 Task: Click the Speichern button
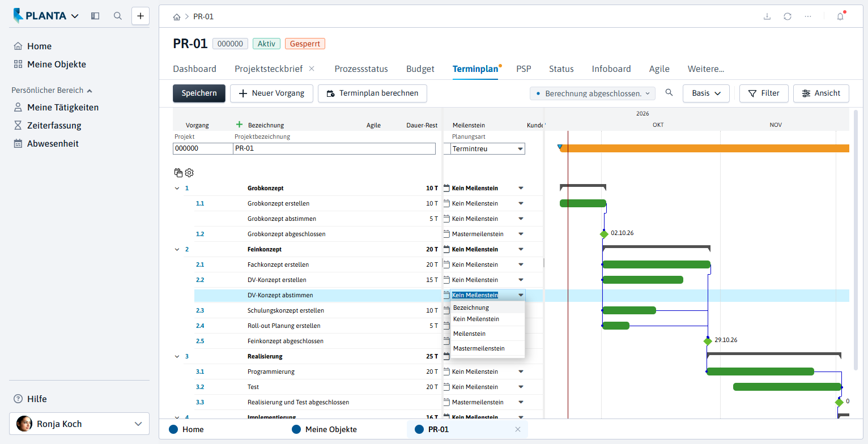click(x=199, y=93)
